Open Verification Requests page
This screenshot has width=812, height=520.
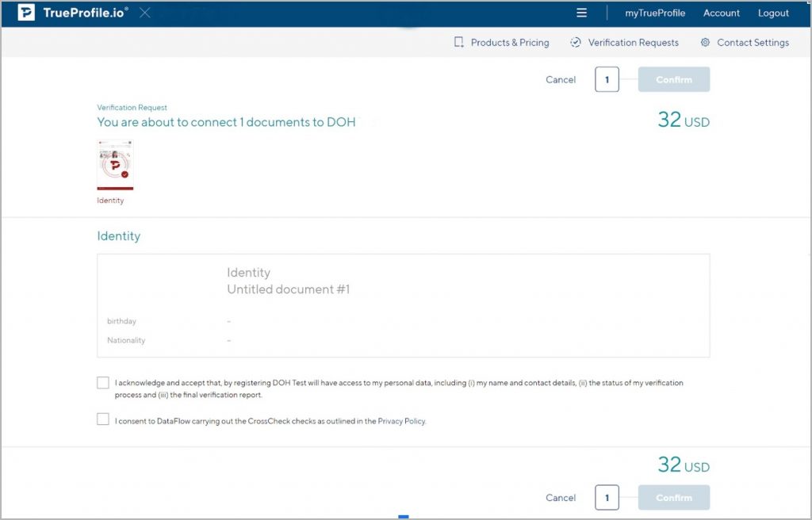pos(634,43)
